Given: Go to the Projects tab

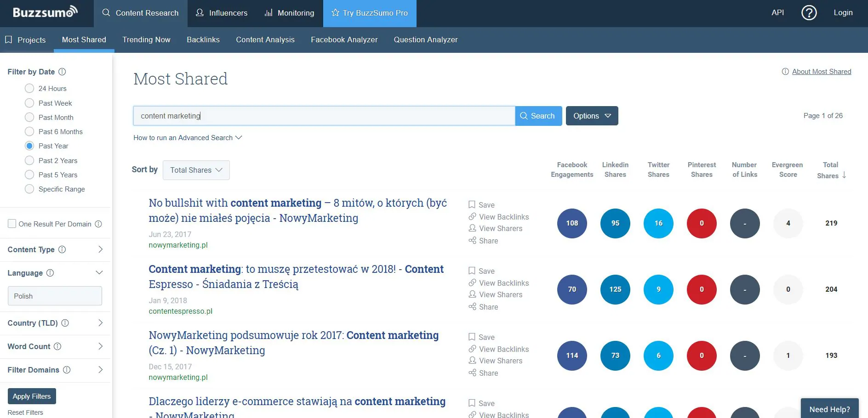Looking at the screenshot, I should coord(26,40).
